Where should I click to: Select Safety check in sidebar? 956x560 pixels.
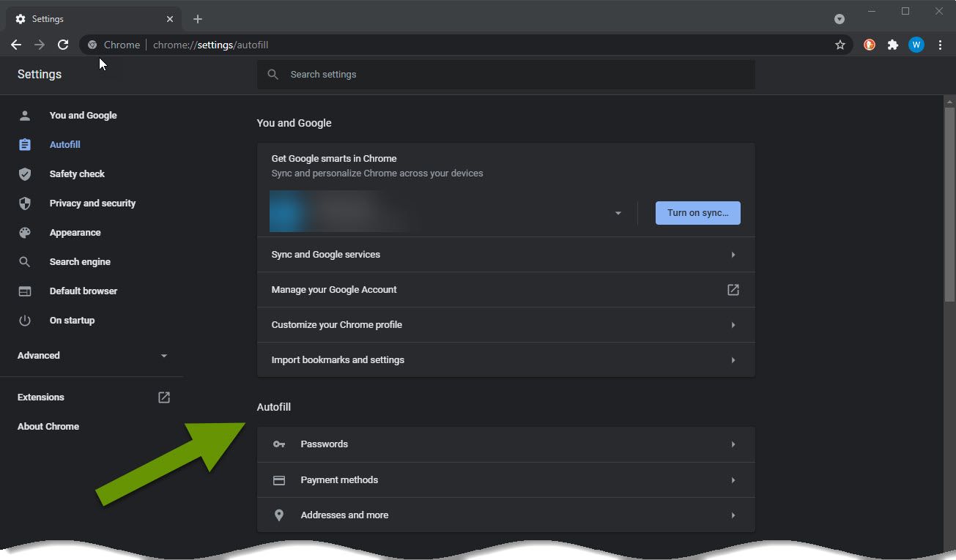[77, 174]
